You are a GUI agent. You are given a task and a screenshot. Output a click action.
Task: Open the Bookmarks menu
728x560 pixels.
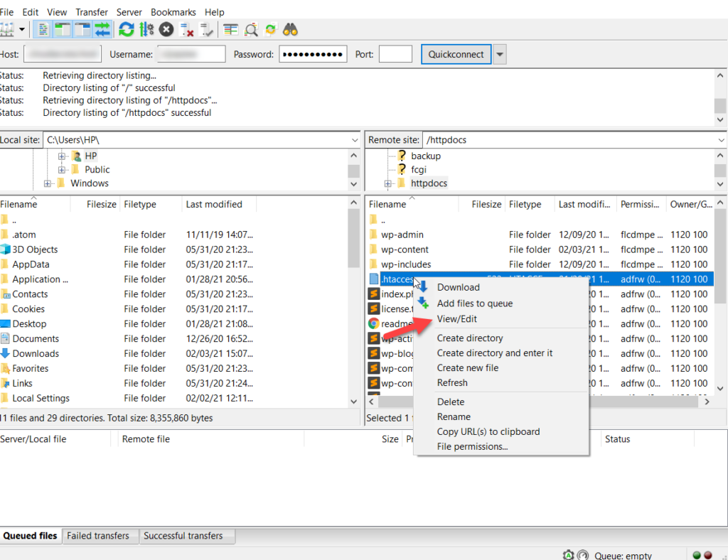[x=173, y=12]
